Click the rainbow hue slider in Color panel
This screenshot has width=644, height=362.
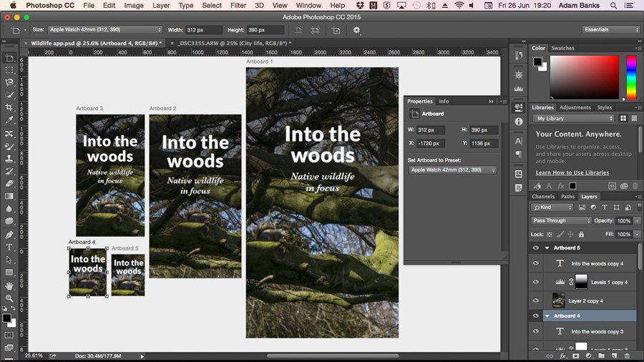click(631, 77)
